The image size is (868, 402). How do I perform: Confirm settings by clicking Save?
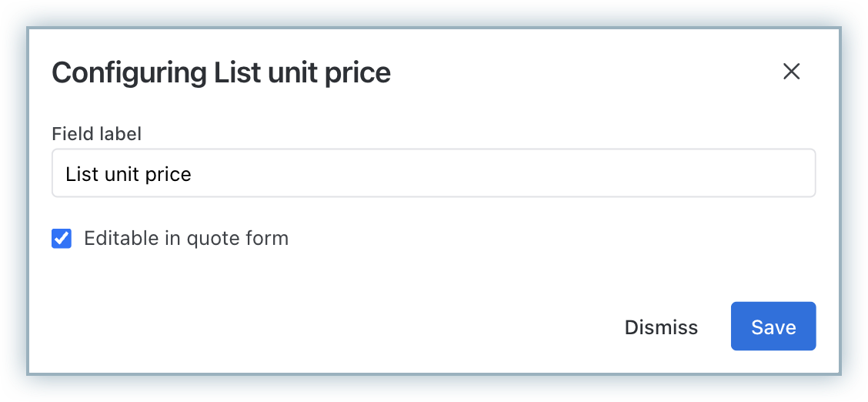pos(773,327)
